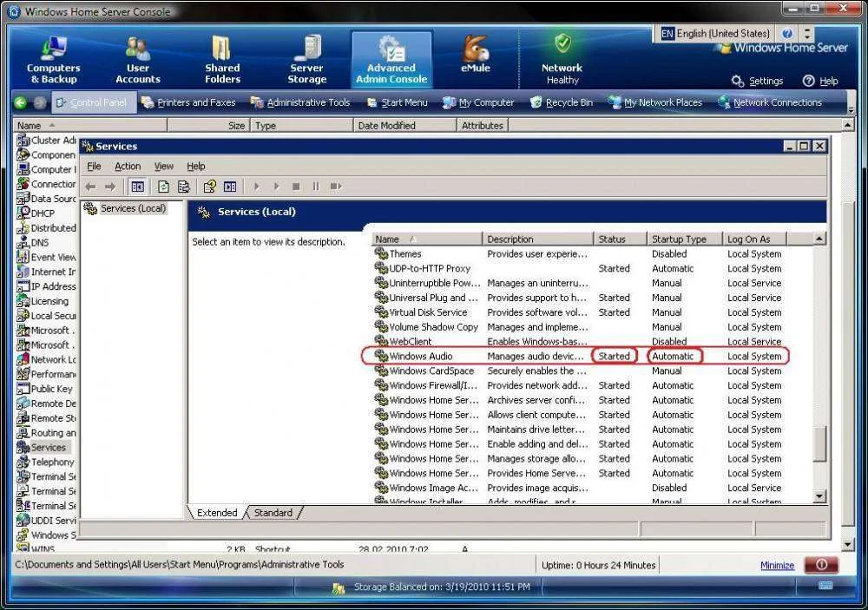Click Pause Service button
The image size is (868, 610).
(316, 187)
